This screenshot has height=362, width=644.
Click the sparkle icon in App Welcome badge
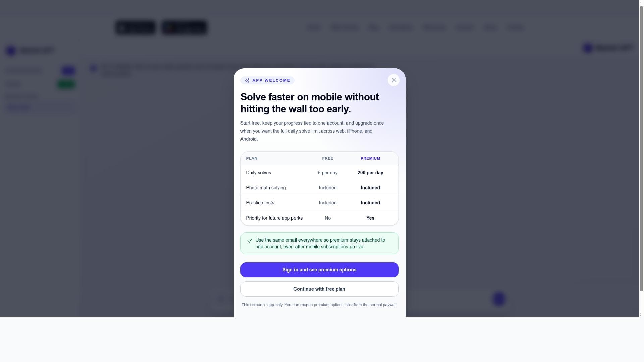click(247, 80)
